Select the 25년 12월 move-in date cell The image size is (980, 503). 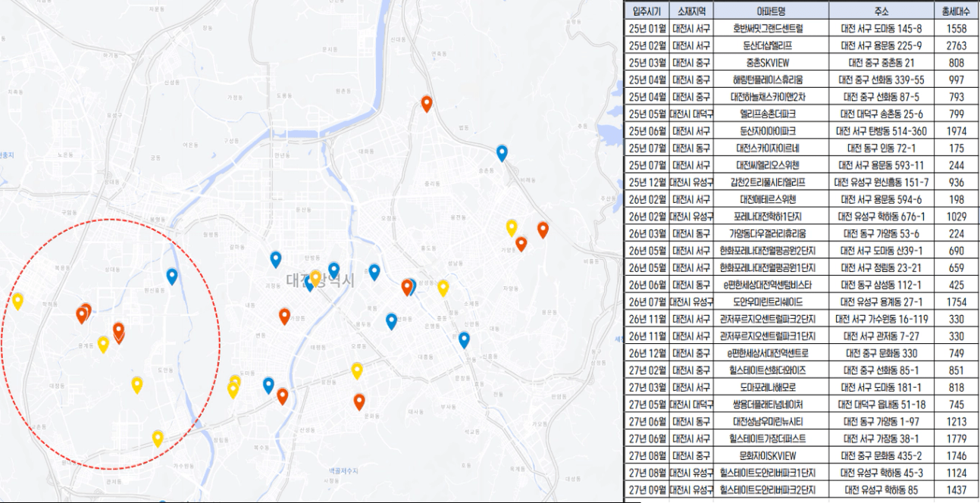pos(647,182)
